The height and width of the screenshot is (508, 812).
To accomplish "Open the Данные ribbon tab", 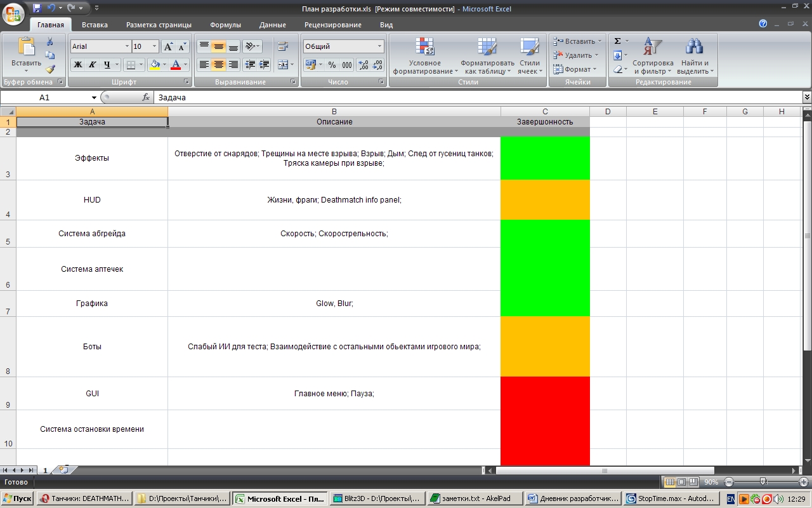I will [272, 25].
